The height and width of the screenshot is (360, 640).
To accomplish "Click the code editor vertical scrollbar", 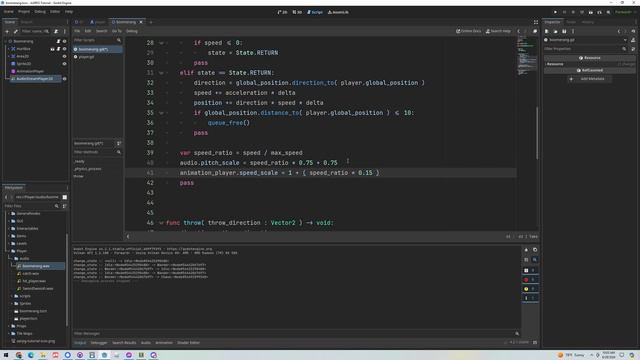I will click(537, 133).
